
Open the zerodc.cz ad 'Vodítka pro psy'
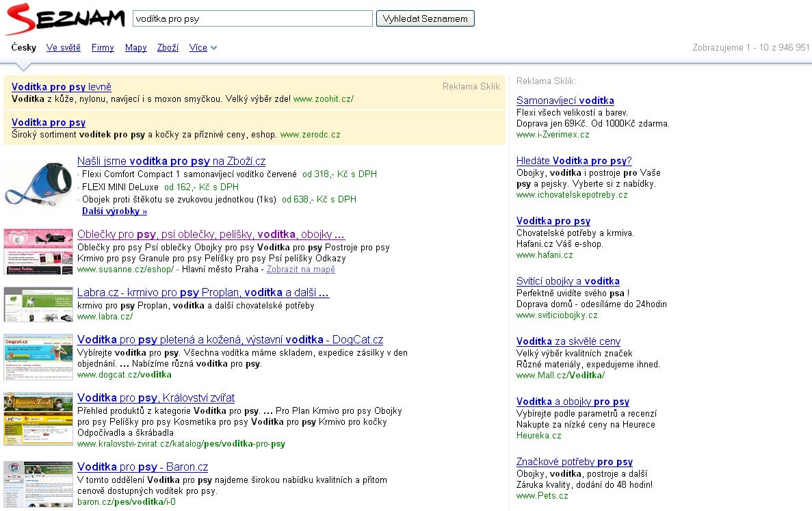(49, 122)
